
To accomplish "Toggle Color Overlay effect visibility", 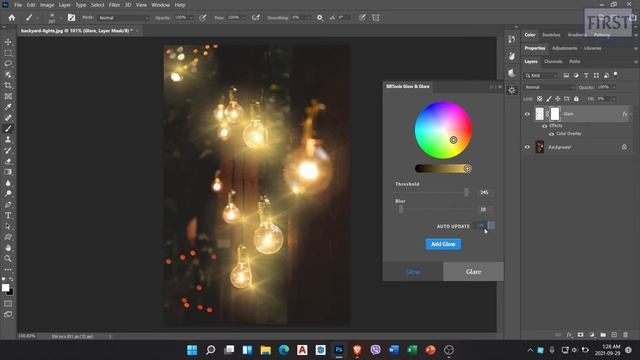I will [551, 134].
